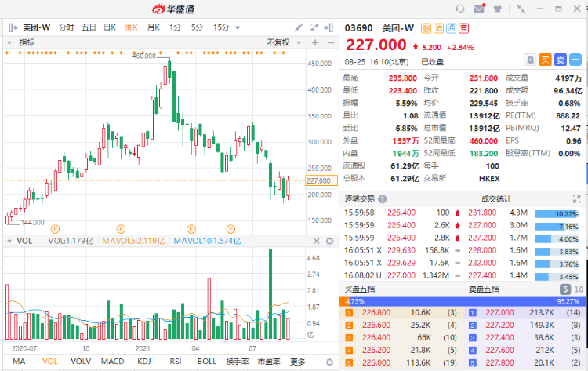Click bid level 1 price 226.800

[376, 312]
